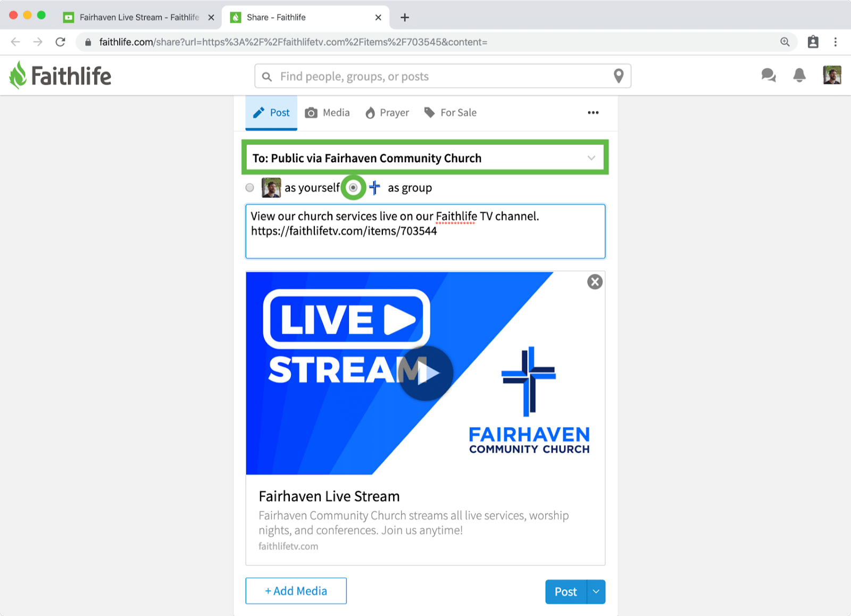Screen dimensions: 851x616
Task: Open the browser extension clipboard icon
Action: [813, 42]
